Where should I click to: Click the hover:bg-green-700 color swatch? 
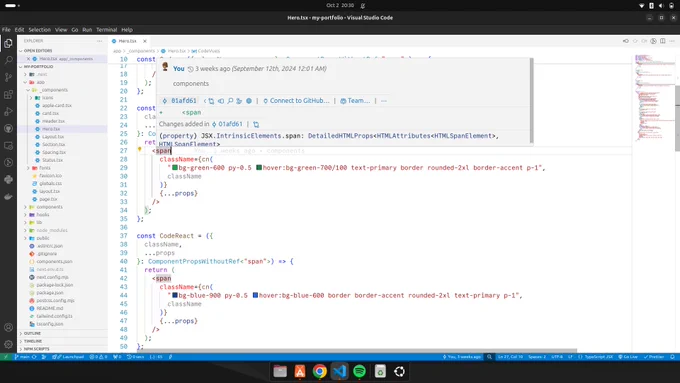259,167
